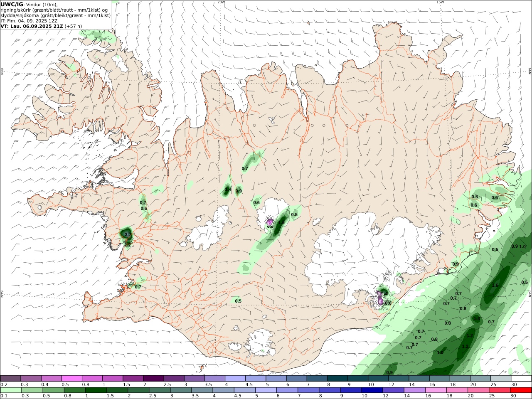Click the '20W' meridian label

tap(221, 2)
